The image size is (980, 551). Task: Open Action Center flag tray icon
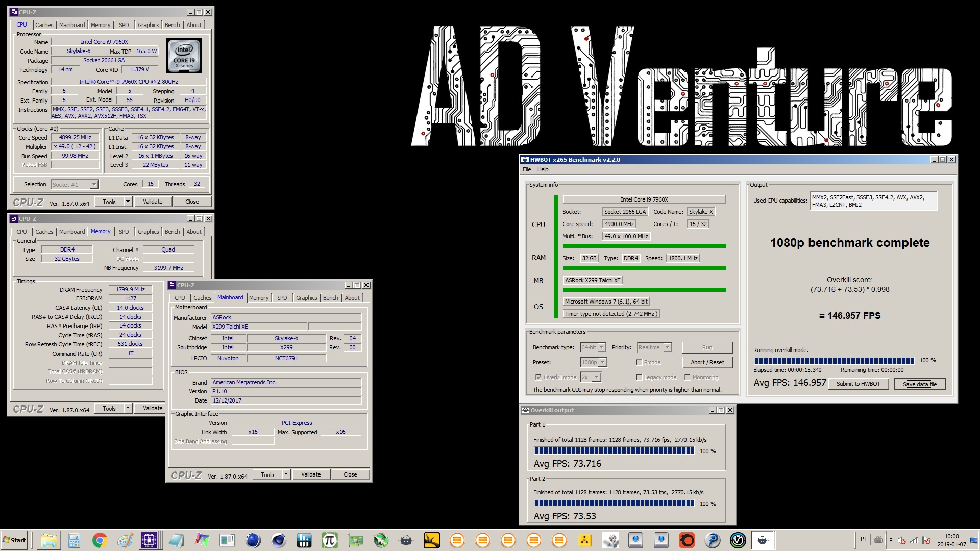click(x=926, y=540)
